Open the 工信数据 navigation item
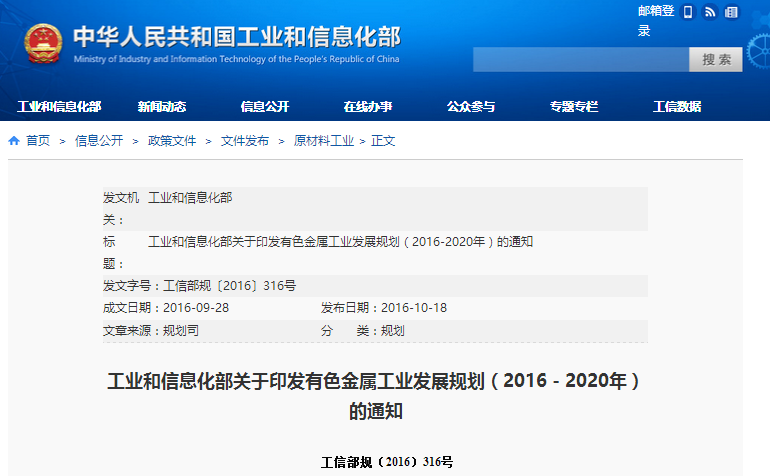Viewport: 770px width, 476px height. pyautogui.click(x=677, y=107)
